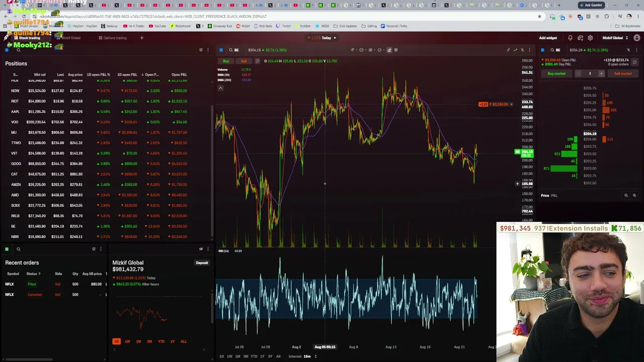Search in the Positions widget

(x=18, y=50)
